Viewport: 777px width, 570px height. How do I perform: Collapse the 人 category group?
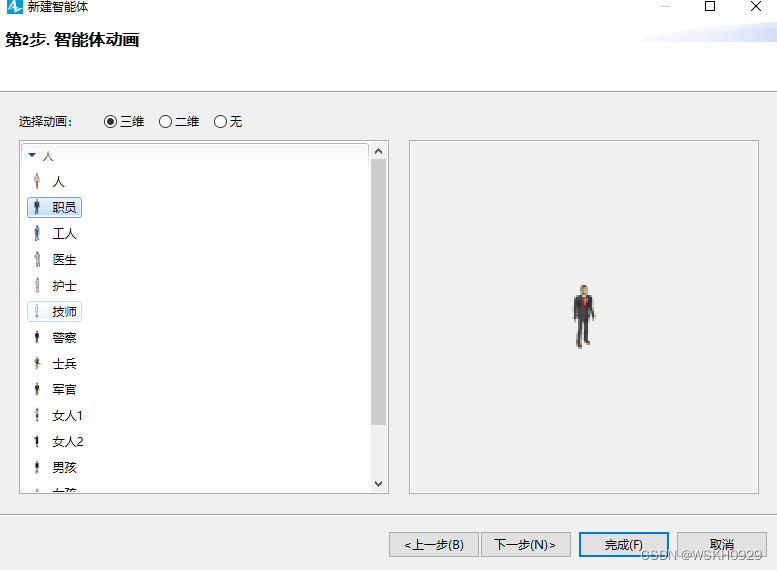tap(32, 155)
